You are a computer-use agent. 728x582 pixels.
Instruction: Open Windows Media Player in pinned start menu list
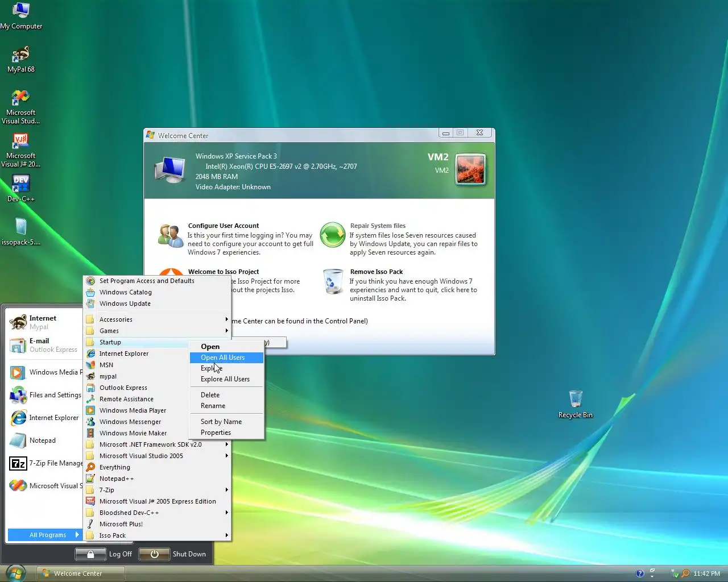(45, 372)
